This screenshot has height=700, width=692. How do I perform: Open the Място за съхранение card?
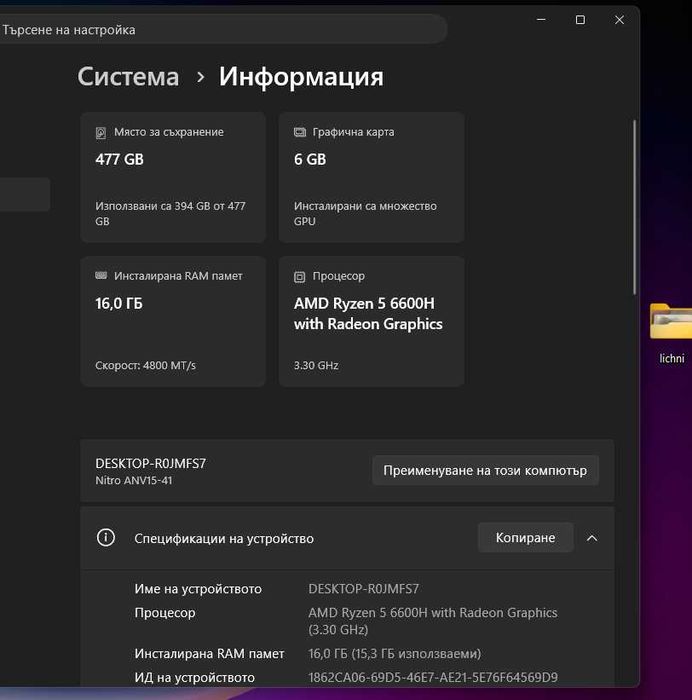click(173, 177)
